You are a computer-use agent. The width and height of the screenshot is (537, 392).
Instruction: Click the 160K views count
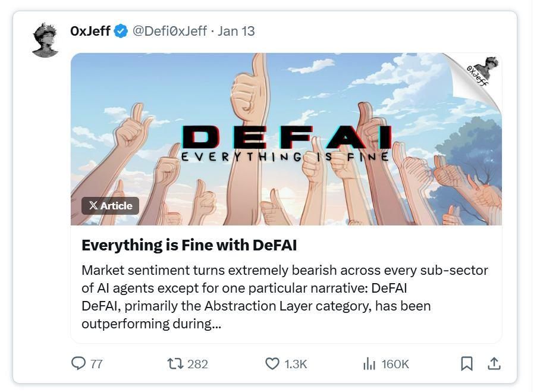pyautogui.click(x=395, y=364)
